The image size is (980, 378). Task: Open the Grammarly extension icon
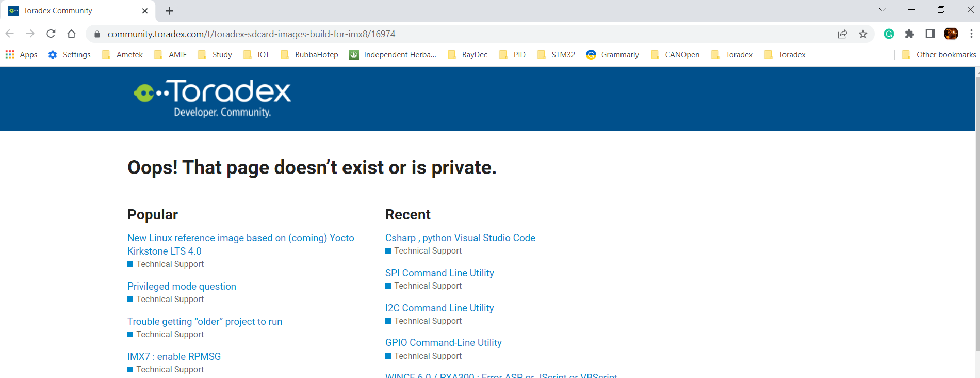(889, 34)
